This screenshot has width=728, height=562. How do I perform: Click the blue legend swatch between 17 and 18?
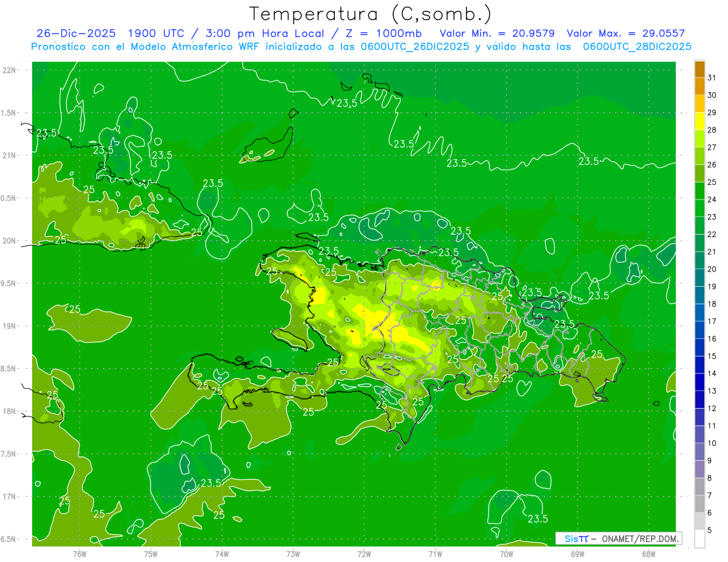[699, 313]
